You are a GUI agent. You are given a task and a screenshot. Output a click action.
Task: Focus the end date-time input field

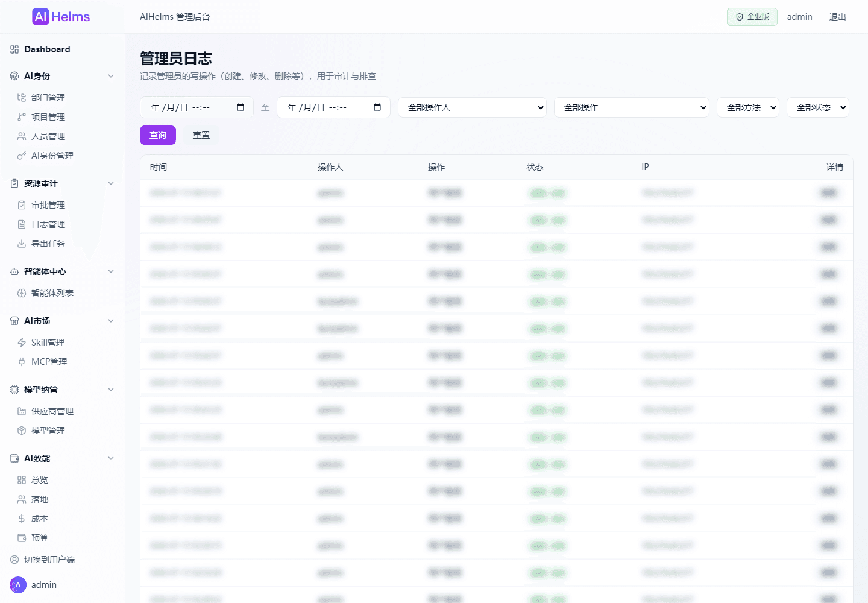tap(333, 107)
